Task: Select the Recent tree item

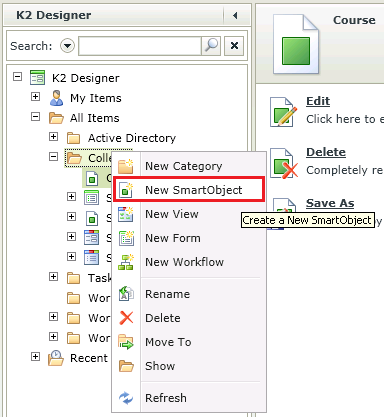Action: pyautogui.click(x=89, y=358)
